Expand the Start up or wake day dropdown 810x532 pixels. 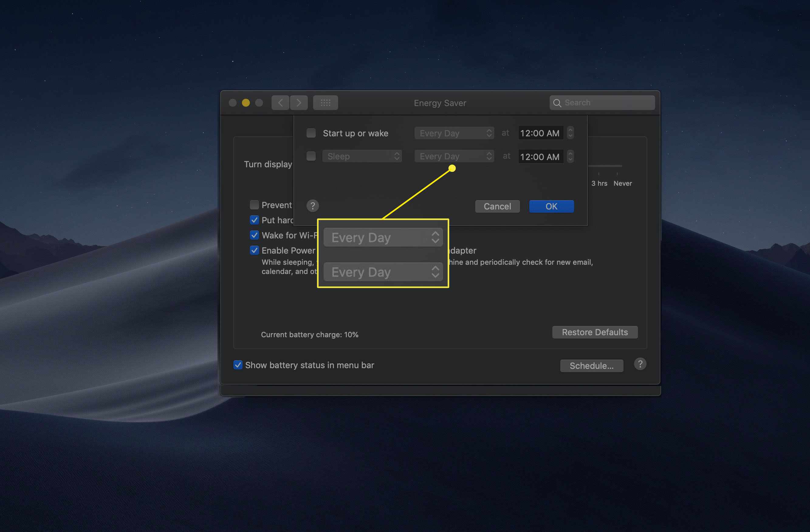452,132
